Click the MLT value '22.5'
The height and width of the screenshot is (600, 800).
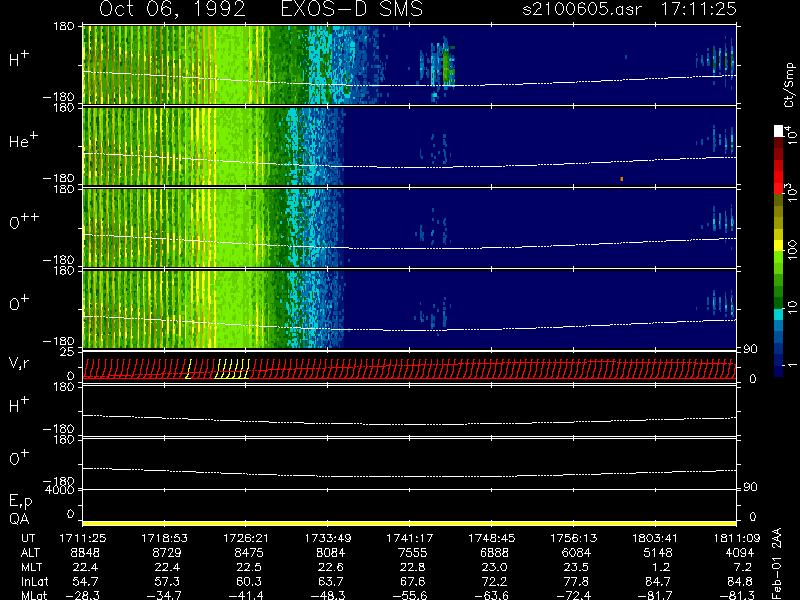[x=251, y=567]
